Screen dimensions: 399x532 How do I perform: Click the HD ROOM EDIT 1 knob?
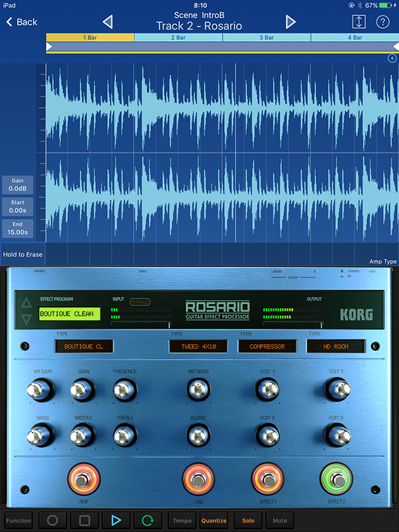point(338,390)
